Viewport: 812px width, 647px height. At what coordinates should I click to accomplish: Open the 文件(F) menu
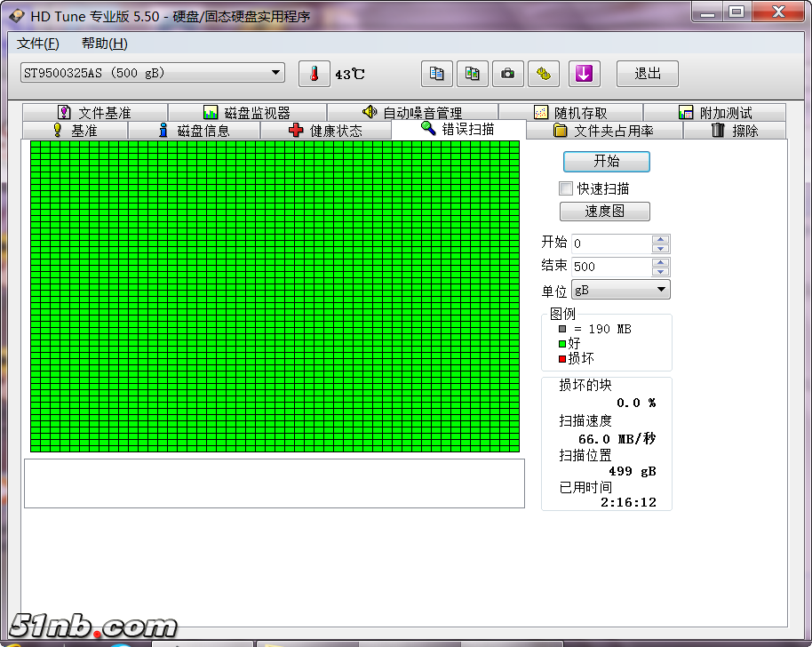38,44
